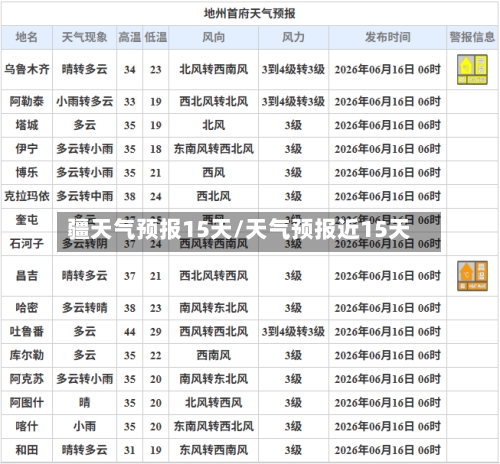Select the city name 伊宁
The image size is (500, 464).
[27, 149]
